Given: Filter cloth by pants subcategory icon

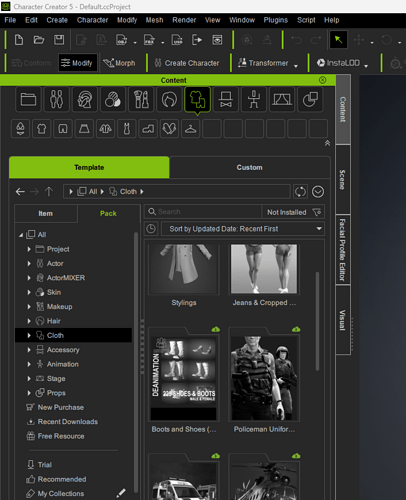Looking at the screenshot, I should (63, 128).
